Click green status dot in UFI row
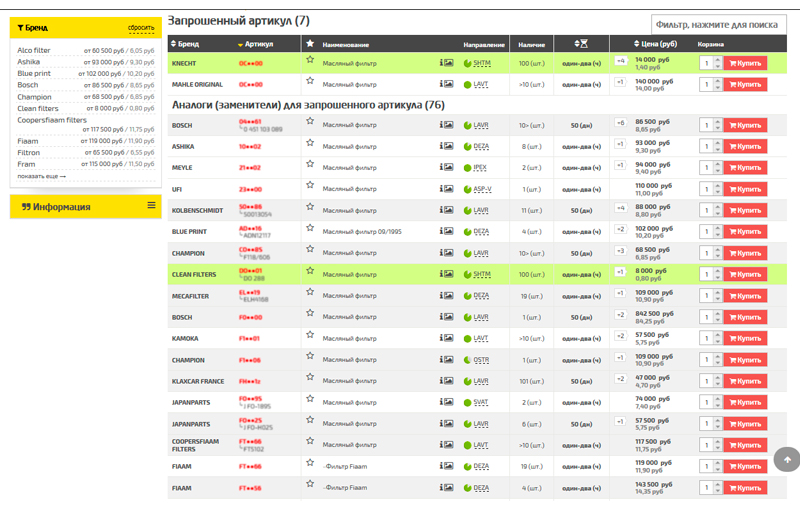This screenshot has width=800, height=510. [467, 189]
